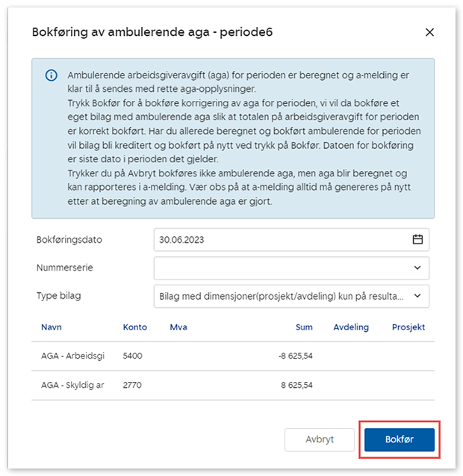Click the Avbryt button
The height and width of the screenshot is (476, 463).
(319, 439)
